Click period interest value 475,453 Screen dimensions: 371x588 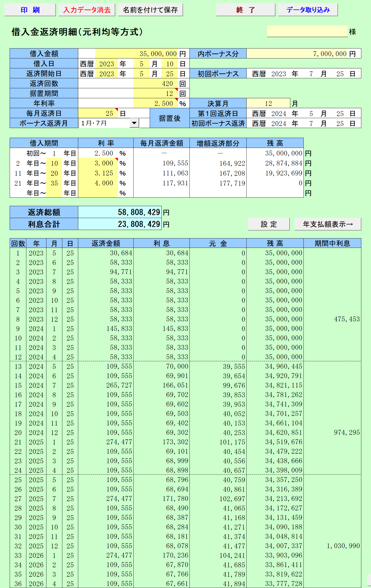tap(347, 319)
